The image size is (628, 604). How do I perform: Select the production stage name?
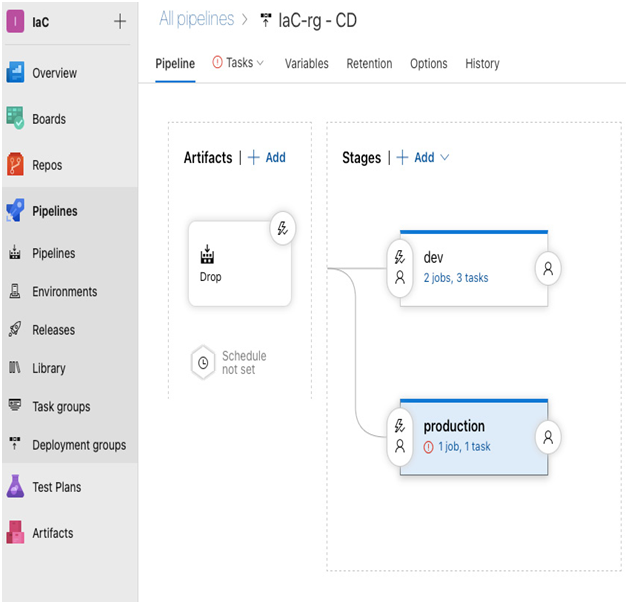click(454, 426)
